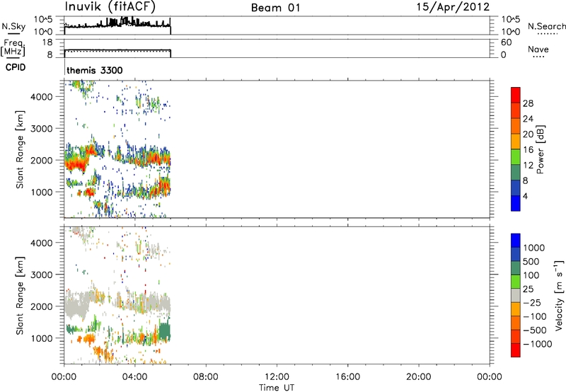Click the "16:00" time axis label
Screen dimensions: 566x392
[x=347, y=377]
